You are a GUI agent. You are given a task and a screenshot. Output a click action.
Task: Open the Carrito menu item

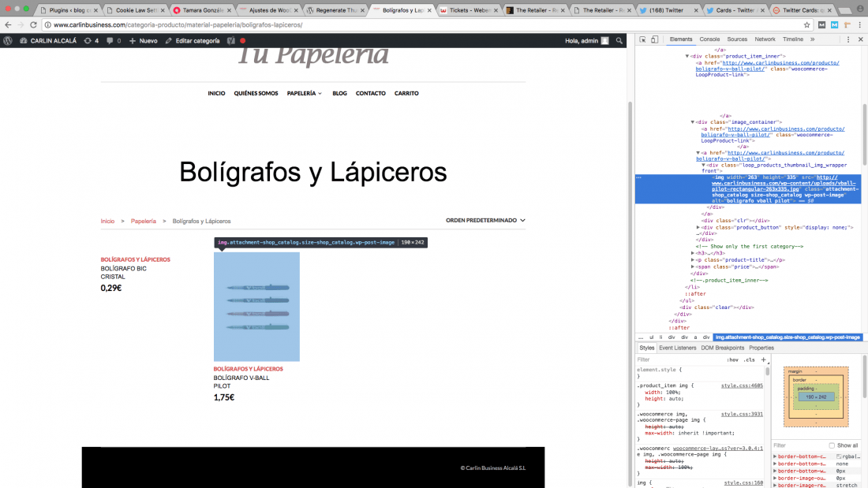(x=406, y=94)
